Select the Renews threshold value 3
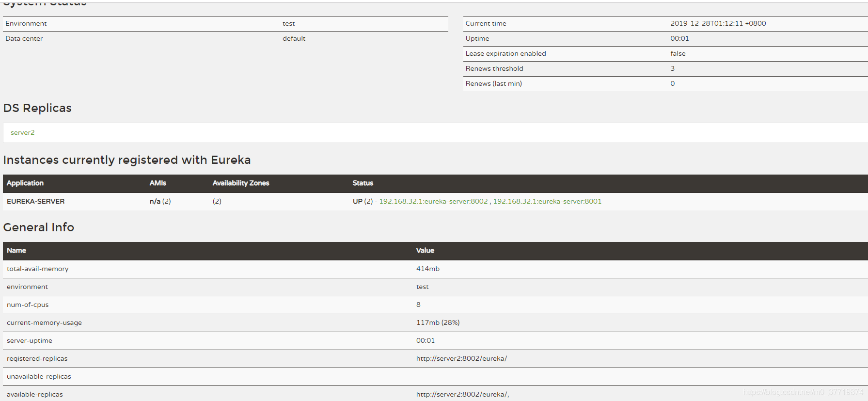The width and height of the screenshot is (868, 401). tap(673, 68)
